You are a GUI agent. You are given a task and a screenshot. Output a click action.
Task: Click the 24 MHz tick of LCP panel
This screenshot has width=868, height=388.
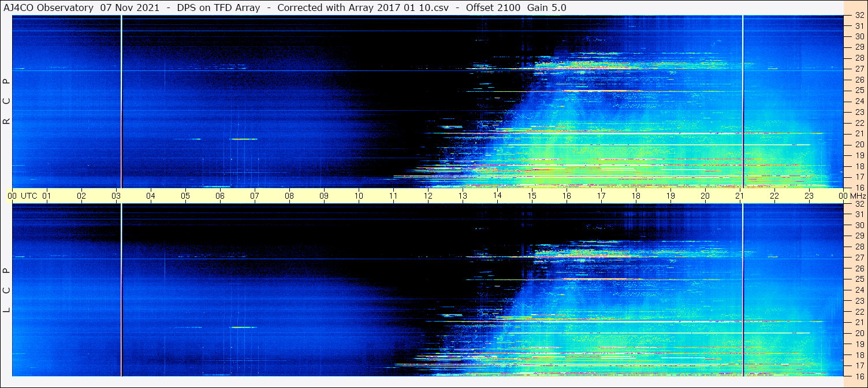(859, 290)
